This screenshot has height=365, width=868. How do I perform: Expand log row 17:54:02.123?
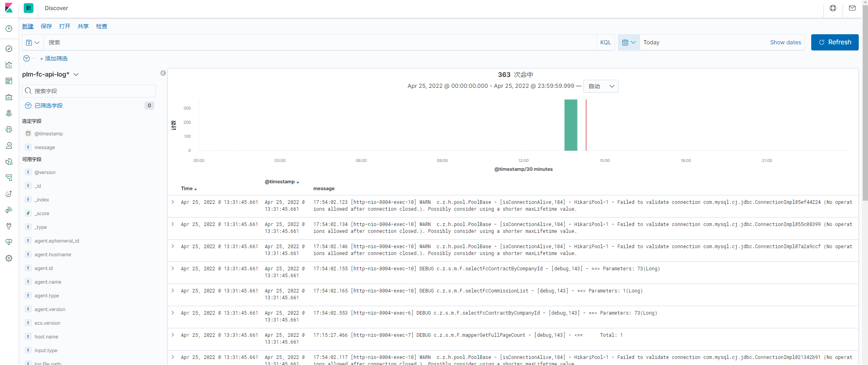(x=173, y=202)
